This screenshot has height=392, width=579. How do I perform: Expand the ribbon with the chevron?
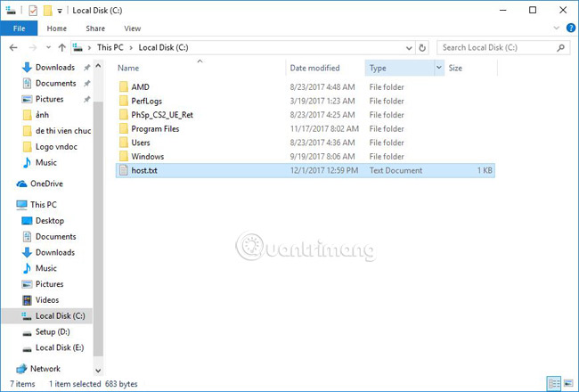point(557,29)
